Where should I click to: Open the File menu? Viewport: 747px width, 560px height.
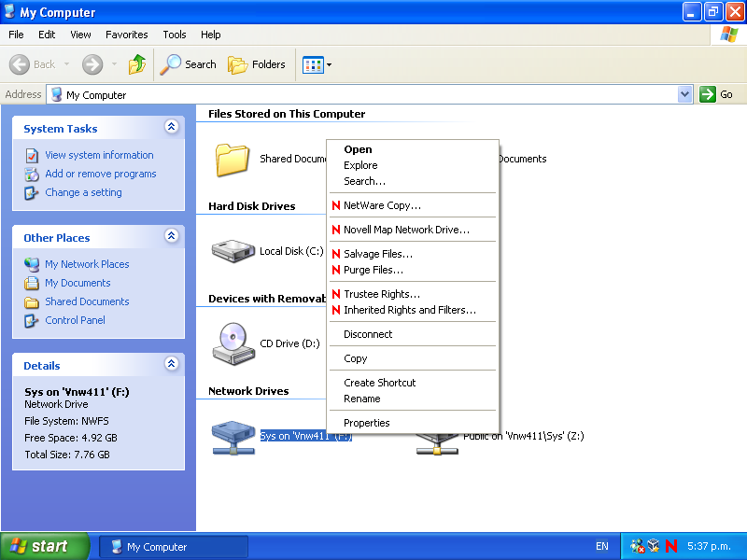click(16, 35)
